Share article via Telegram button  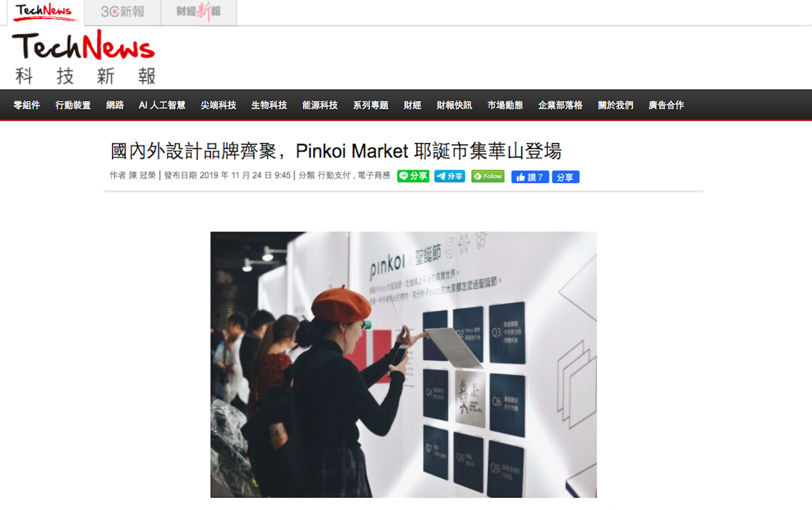(449, 176)
